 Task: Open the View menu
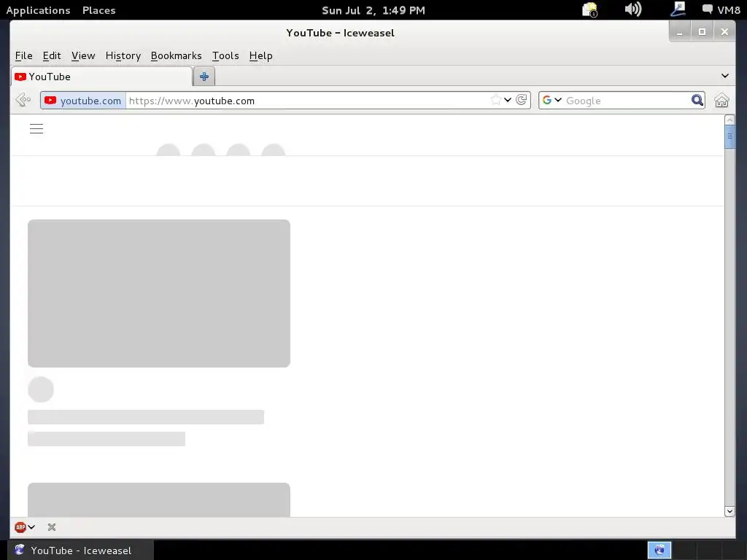click(83, 55)
